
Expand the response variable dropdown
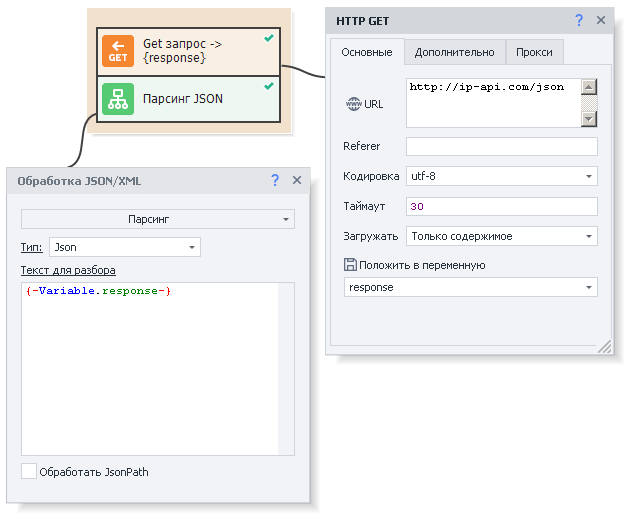[470, 287]
